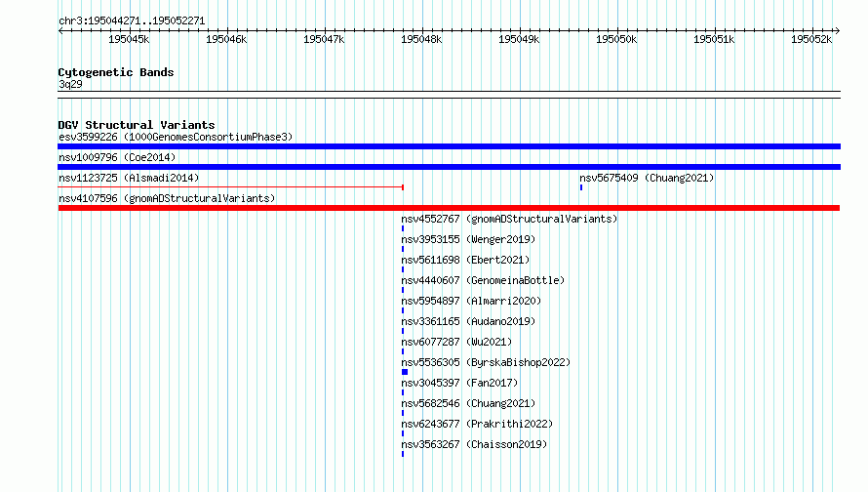This screenshot has height=492, width=868.
Task: Open nsv5675409 (Chuang2021) label
Action: coord(647,178)
